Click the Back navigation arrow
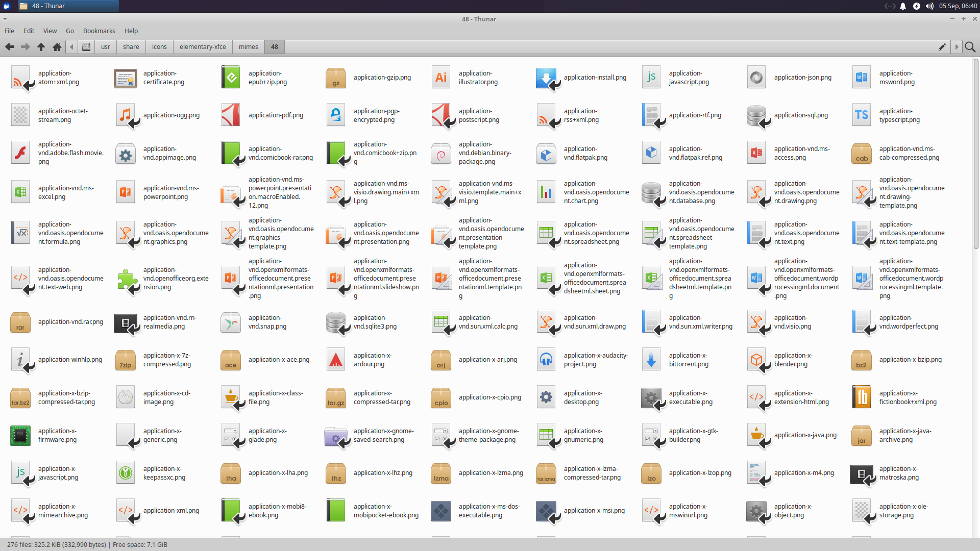 click(10, 47)
